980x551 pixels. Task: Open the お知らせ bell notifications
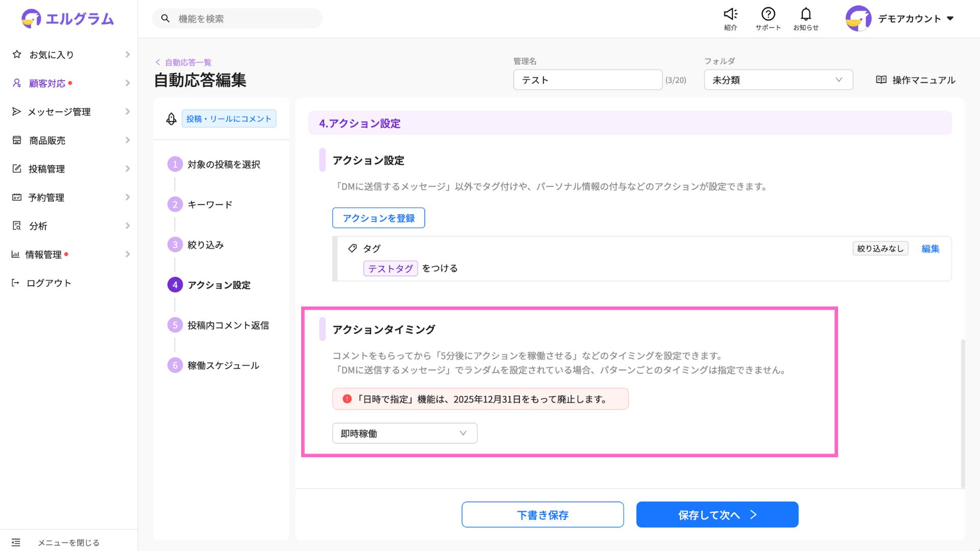(805, 14)
